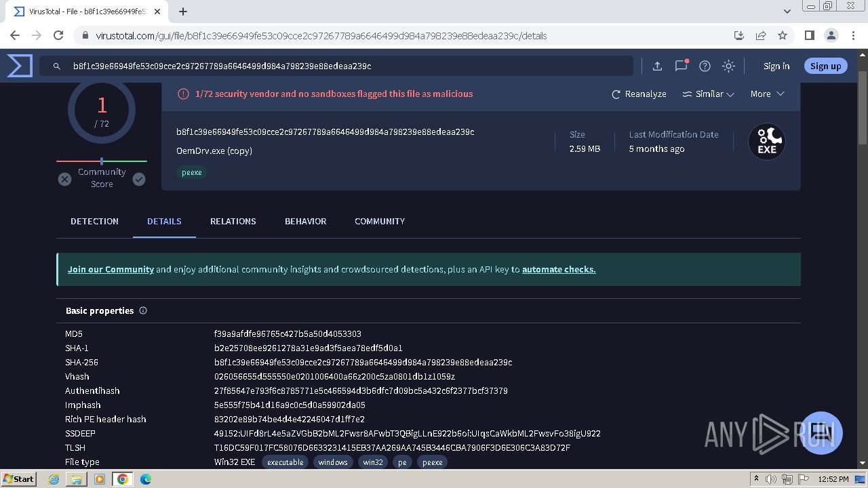
Task: Click the install app icon in address bar
Action: click(x=739, y=35)
